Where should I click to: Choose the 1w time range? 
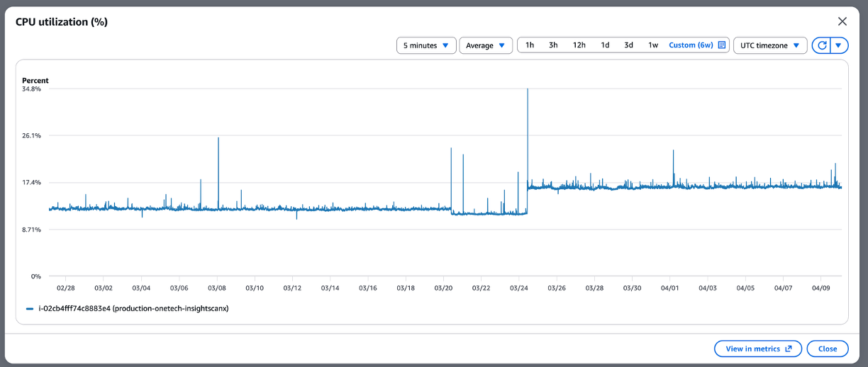click(x=653, y=45)
